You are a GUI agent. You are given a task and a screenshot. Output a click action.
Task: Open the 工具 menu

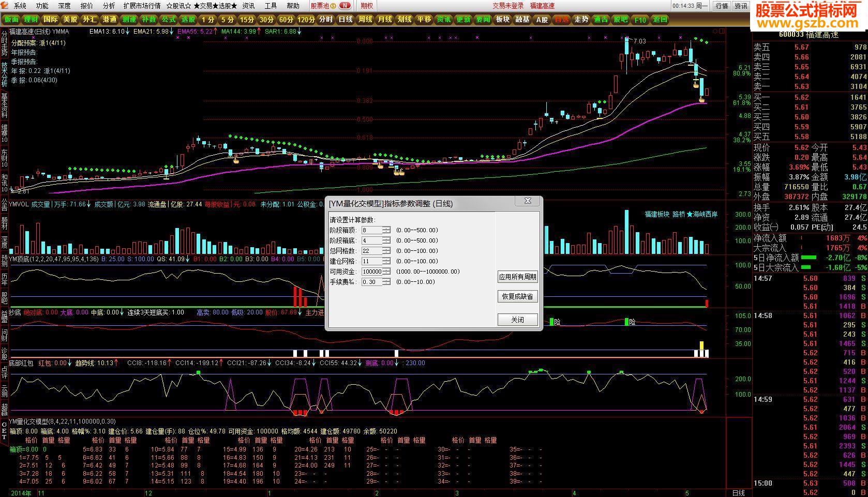271,6
